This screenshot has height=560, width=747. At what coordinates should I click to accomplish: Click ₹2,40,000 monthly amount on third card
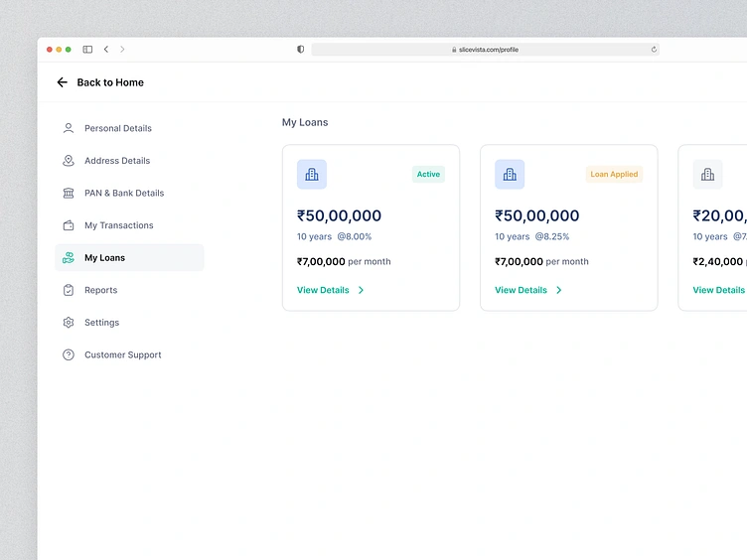(718, 261)
